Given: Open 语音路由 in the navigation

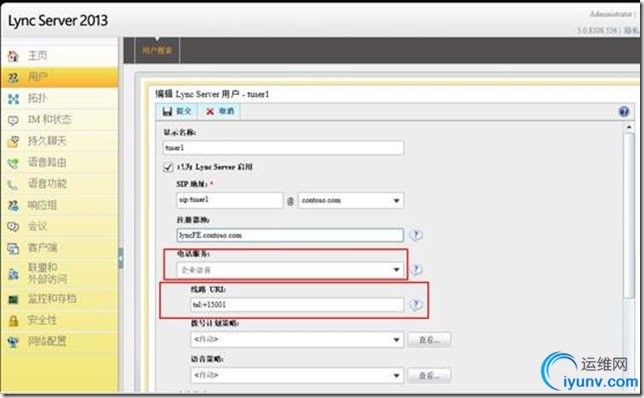Looking at the screenshot, I should 47,163.
